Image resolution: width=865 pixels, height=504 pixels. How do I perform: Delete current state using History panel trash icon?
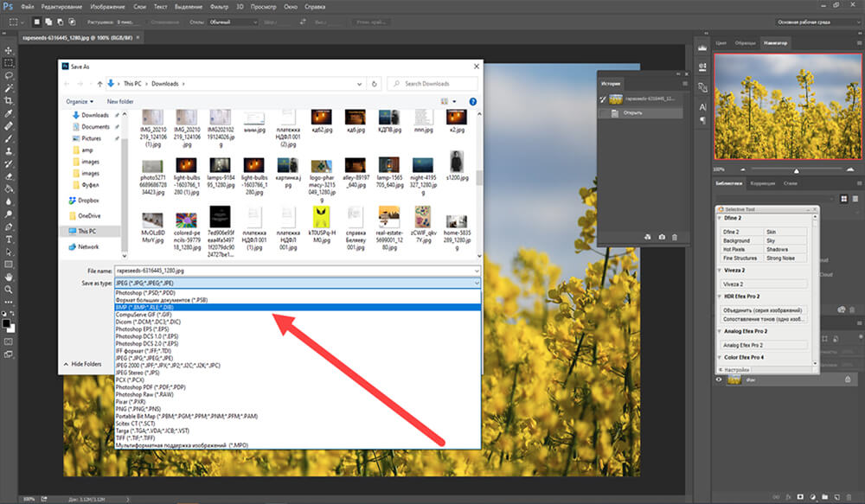coord(676,236)
